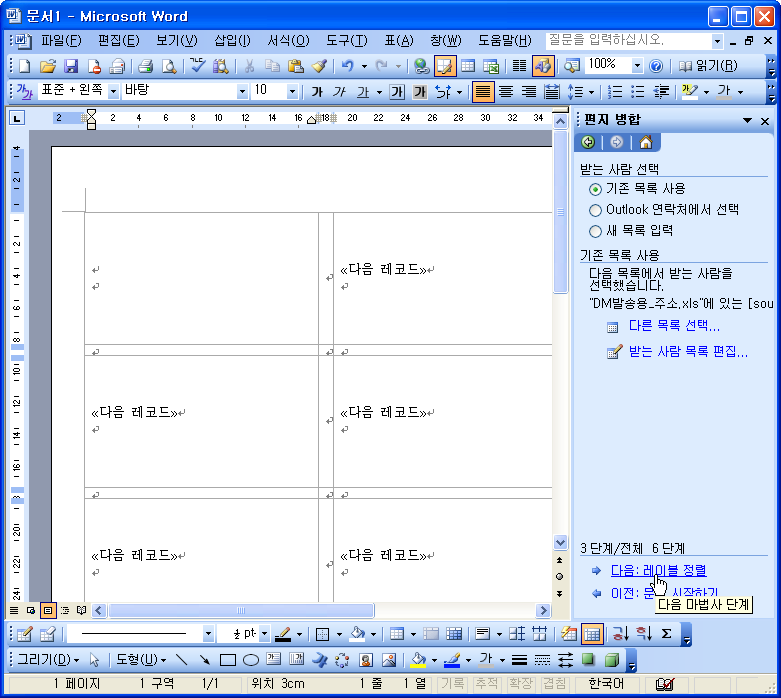Open the font name dropdown showing 바탕
The height and width of the screenshot is (698, 781).
[242, 92]
